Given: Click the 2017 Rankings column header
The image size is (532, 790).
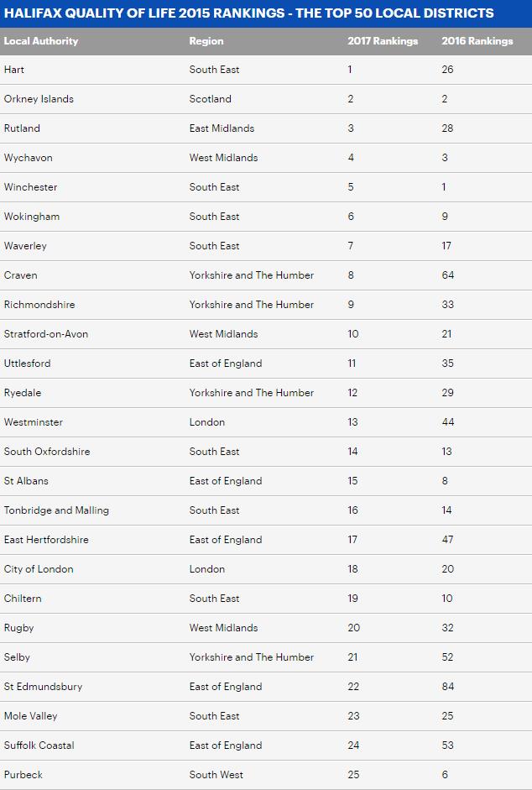Looking at the screenshot, I should pyautogui.click(x=383, y=41).
